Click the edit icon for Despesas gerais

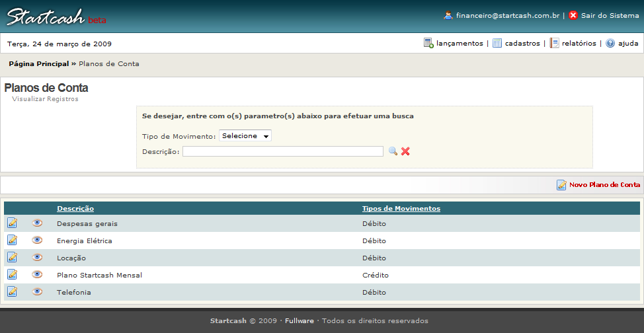click(x=12, y=223)
